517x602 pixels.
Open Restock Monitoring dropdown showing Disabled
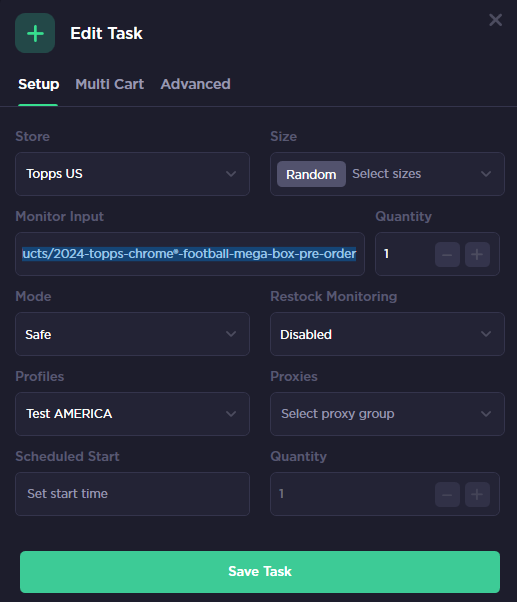pos(387,334)
